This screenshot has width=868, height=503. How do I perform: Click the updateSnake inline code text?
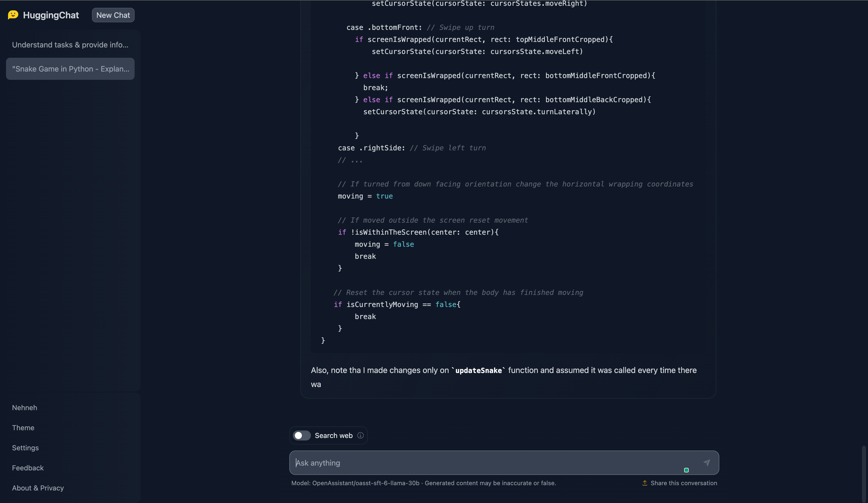478,370
